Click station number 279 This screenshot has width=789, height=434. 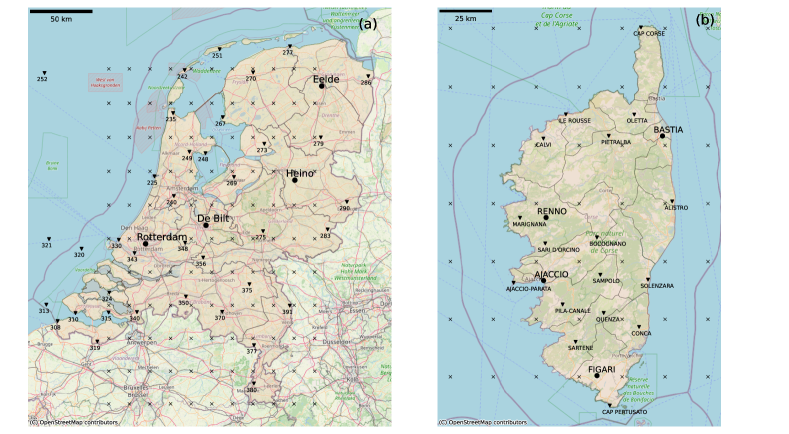(319, 144)
